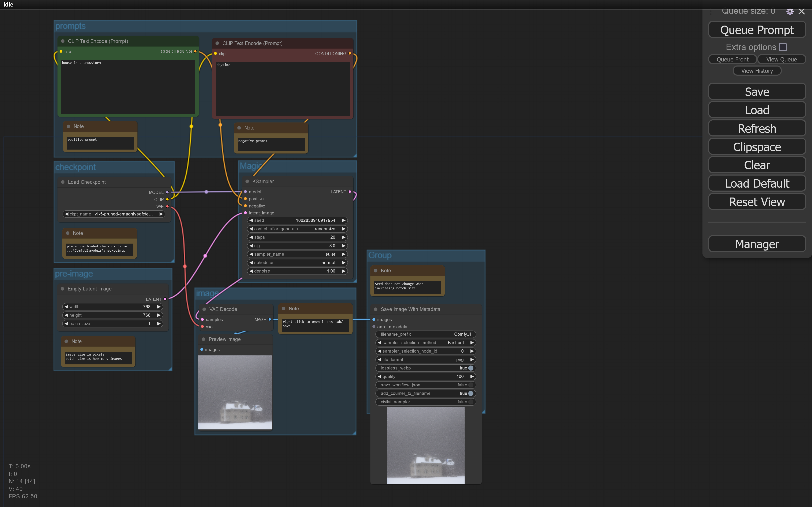The height and width of the screenshot is (507, 812).
Task: Collapse the KSampler node using its dot
Action: (x=247, y=181)
